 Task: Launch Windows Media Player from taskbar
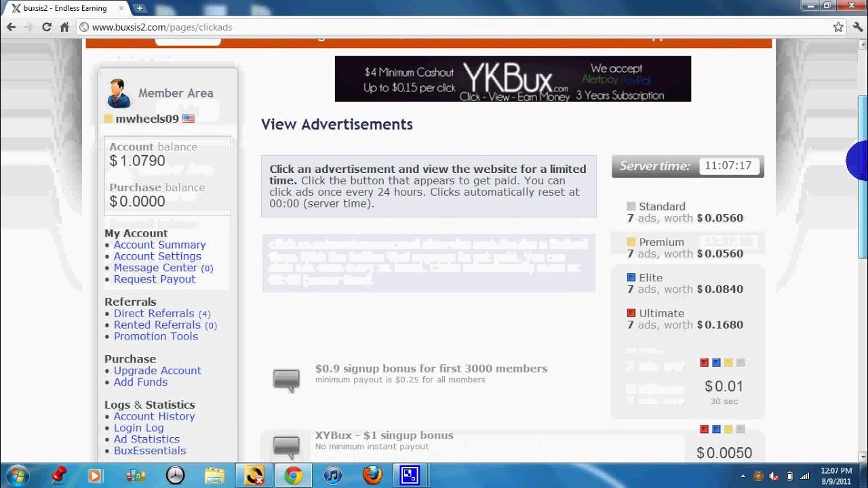pyautogui.click(x=95, y=475)
